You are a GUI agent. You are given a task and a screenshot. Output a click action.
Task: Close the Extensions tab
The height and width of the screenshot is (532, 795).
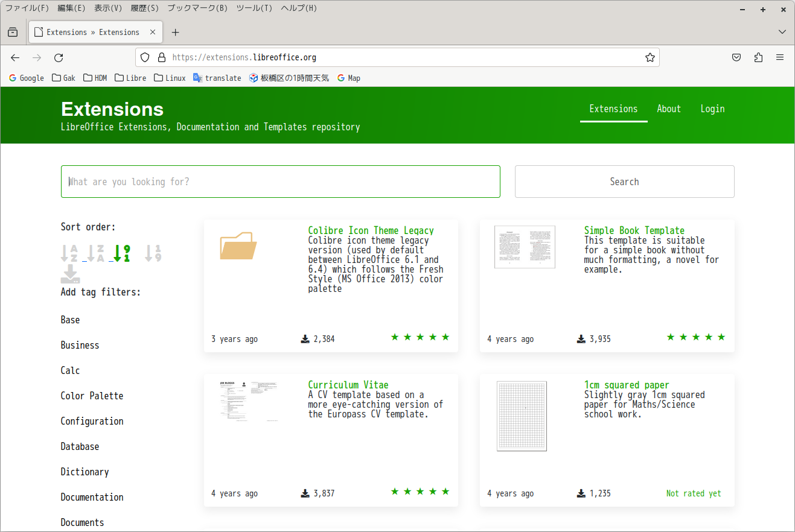[153, 32]
